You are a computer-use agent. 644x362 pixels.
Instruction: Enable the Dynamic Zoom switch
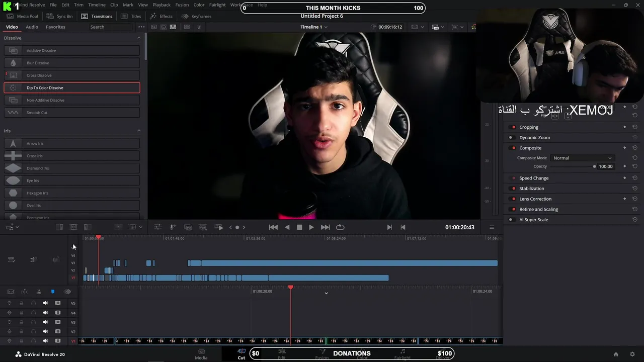pos(512,138)
